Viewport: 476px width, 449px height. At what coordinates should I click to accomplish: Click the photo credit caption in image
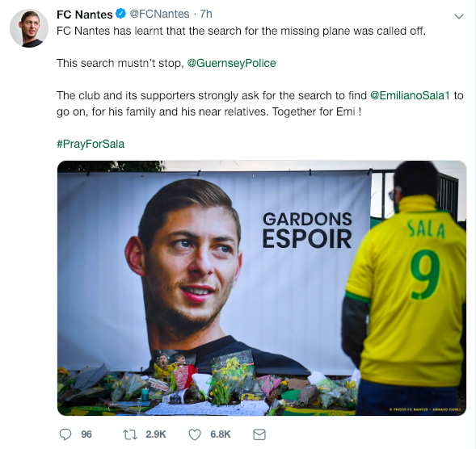point(425,409)
